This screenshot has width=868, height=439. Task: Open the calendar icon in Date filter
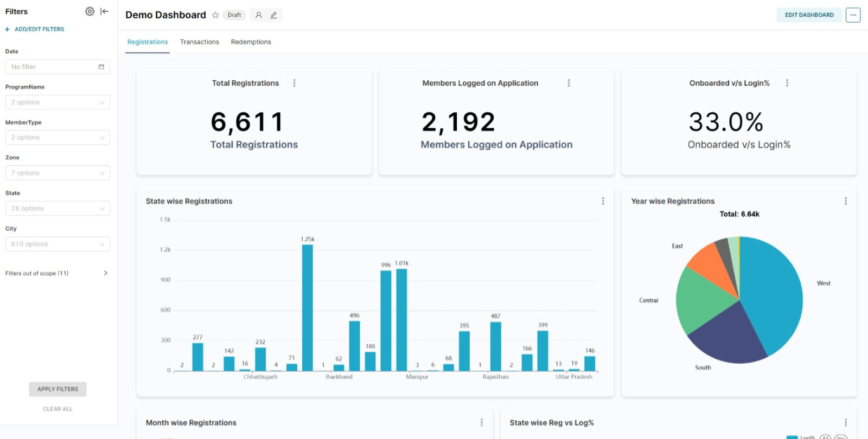click(101, 67)
